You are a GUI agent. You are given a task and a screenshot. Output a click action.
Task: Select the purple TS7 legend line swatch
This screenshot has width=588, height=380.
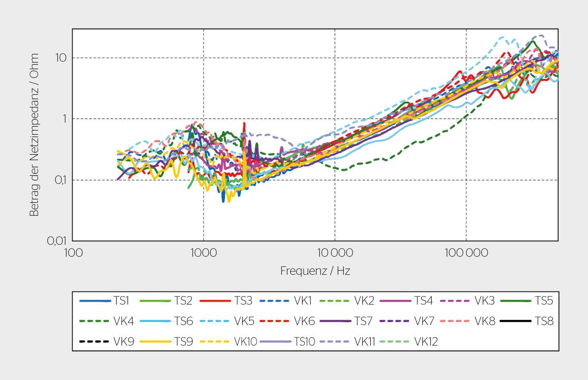[335, 321]
